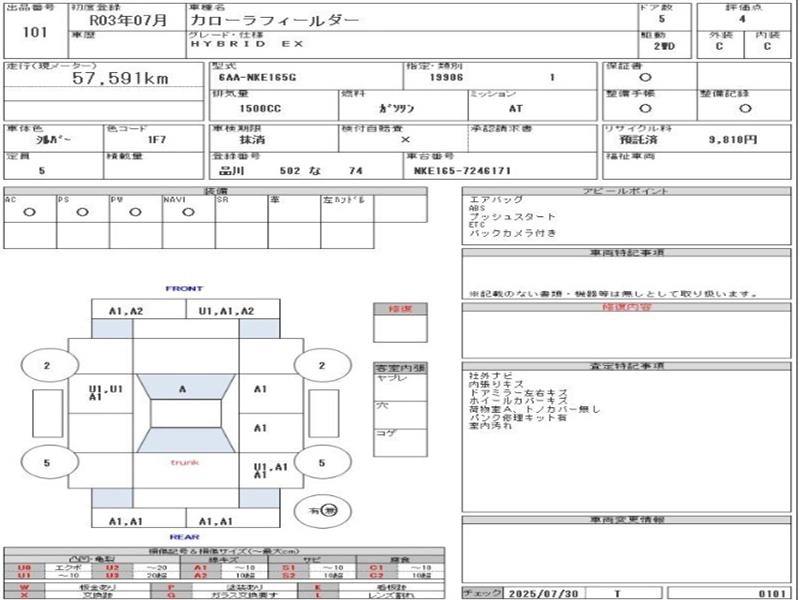Click the red S1 legend cell
Image resolution: width=800 pixels, height=600 pixels.
289,568
